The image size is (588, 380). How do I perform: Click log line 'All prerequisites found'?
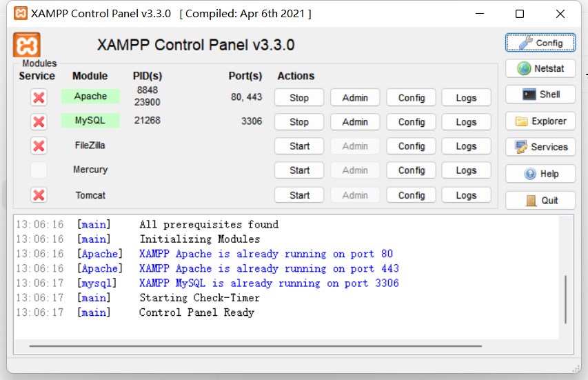coord(209,224)
